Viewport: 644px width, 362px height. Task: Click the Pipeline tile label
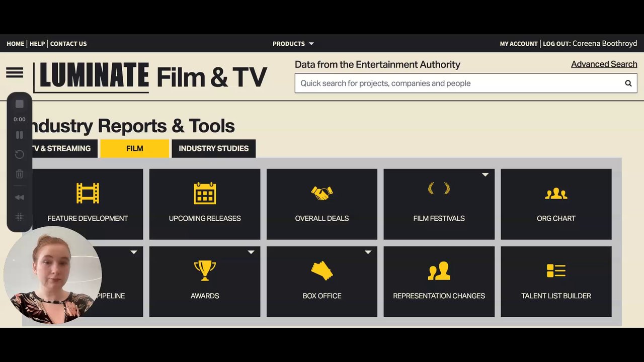(110, 296)
